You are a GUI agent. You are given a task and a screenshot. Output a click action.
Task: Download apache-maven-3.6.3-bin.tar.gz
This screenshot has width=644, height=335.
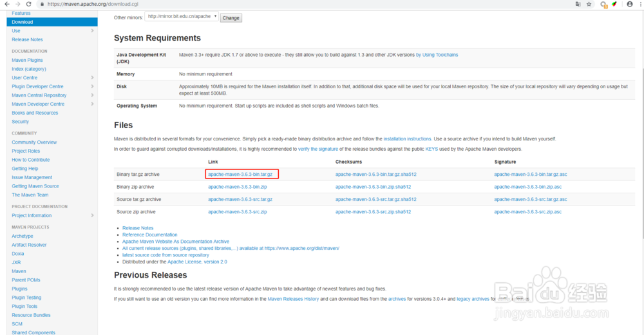(x=240, y=175)
